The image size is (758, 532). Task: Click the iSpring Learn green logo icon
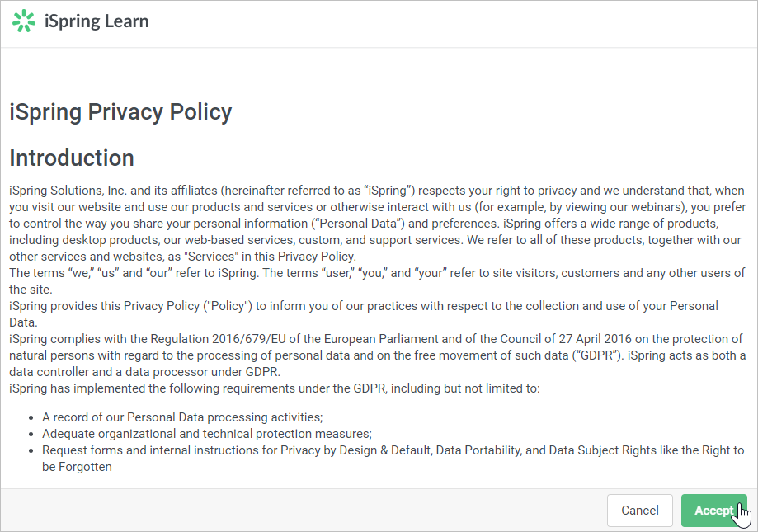24,21
